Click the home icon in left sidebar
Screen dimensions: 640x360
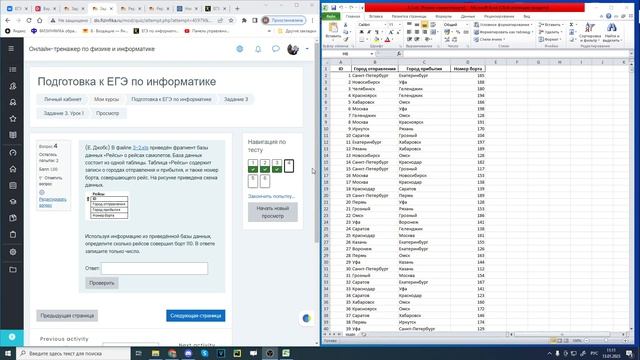(13, 169)
